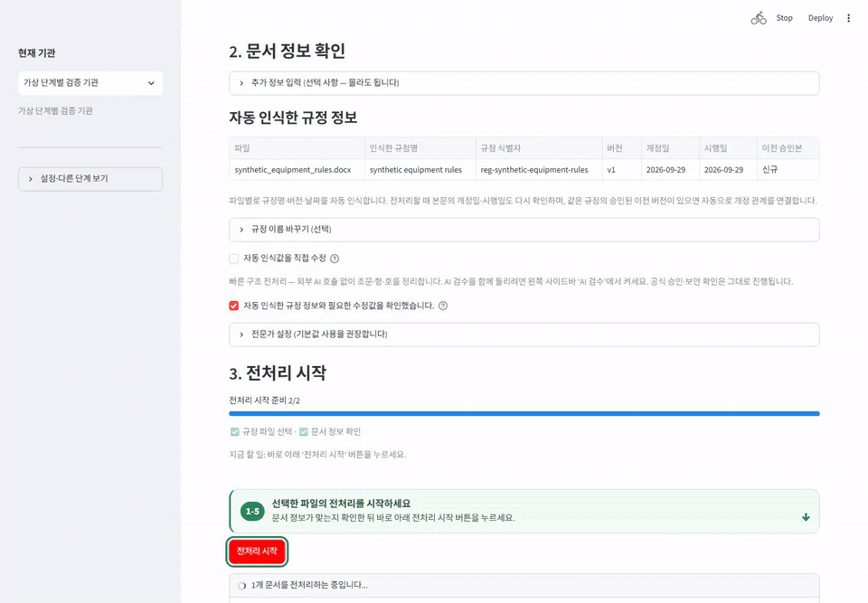Click the 이전 승인본 column header
868x603 pixels.
(x=788, y=148)
